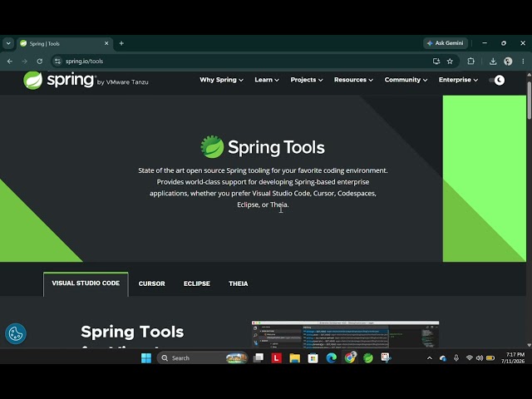Open the Chrome downloads icon
This screenshot has height=399, width=532.
point(493,62)
